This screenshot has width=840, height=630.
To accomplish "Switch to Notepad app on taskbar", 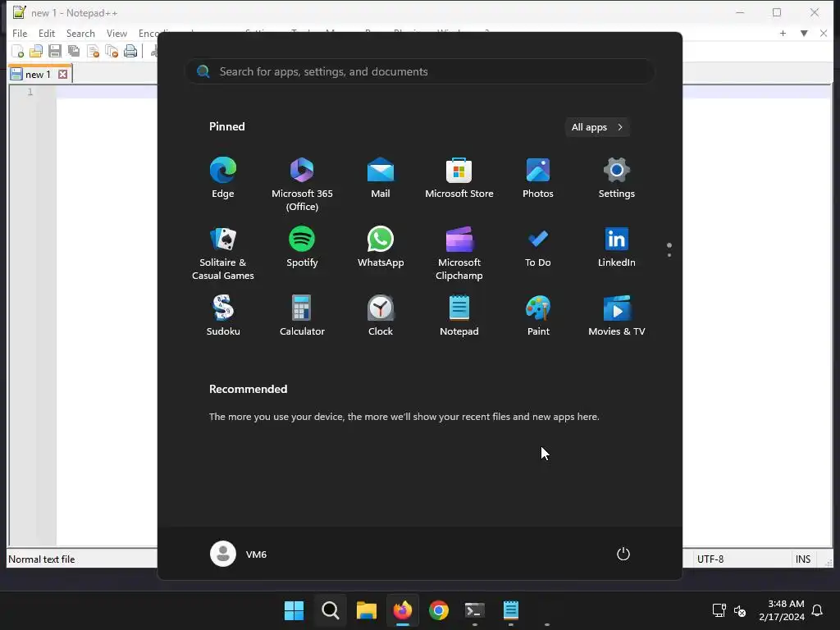I will click(510, 610).
